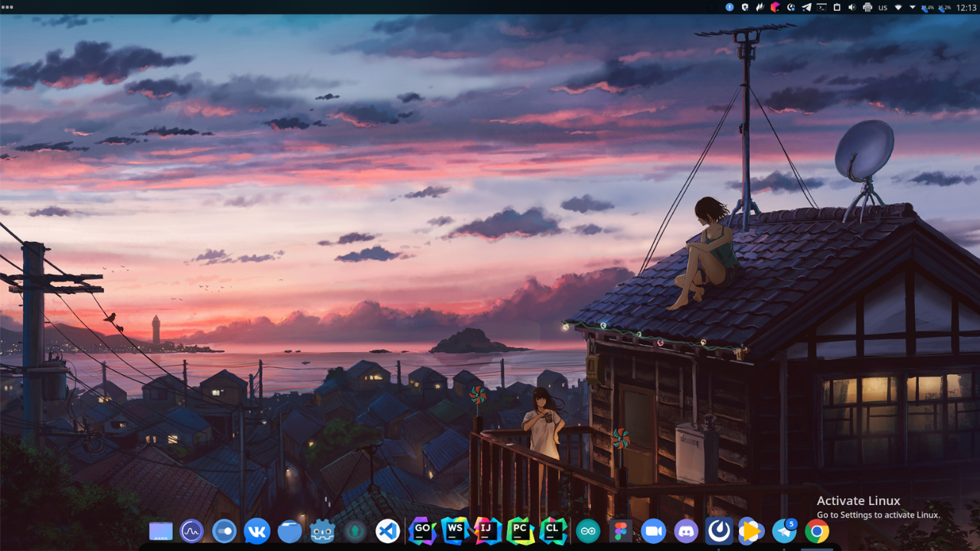This screenshot has width=980, height=551.
Task: Open the volume control in tray
Action: [852, 8]
